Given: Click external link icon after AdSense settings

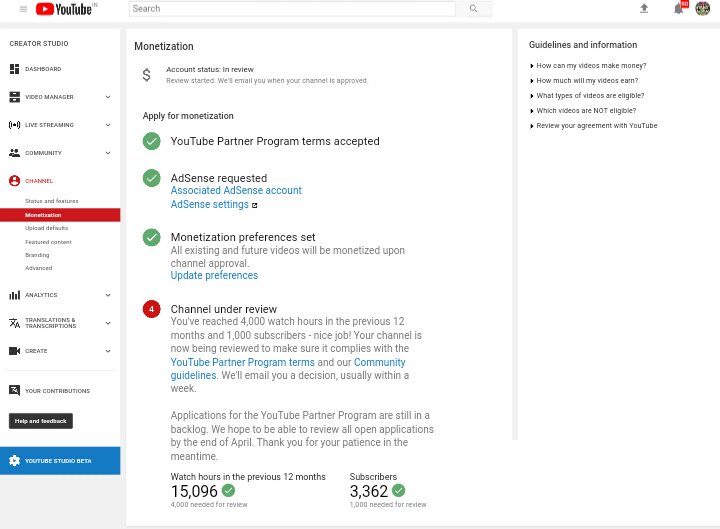Looking at the screenshot, I should tap(254, 205).
